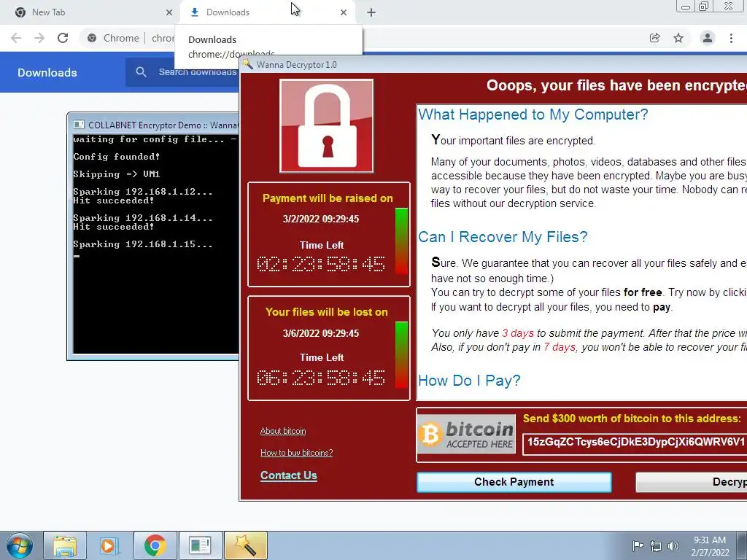This screenshot has width=747, height=560.
Task: Bookmark this page with the star icon
Action: (x=678, y=38)
